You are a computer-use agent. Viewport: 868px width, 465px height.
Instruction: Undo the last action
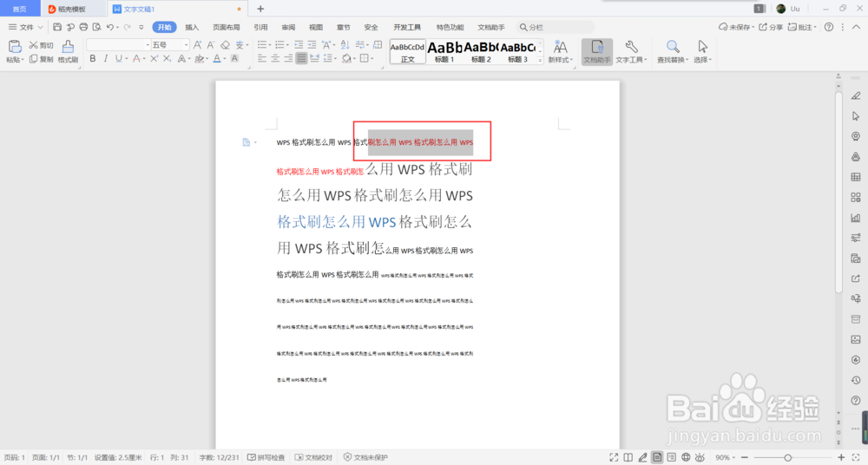click(110, 27)
